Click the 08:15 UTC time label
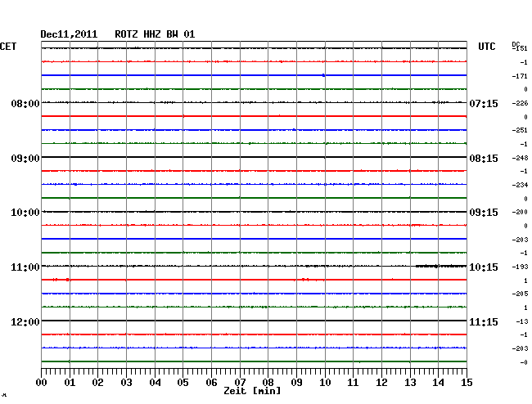The width and height of the screenshot is (532, 404). tap(484, 159)
